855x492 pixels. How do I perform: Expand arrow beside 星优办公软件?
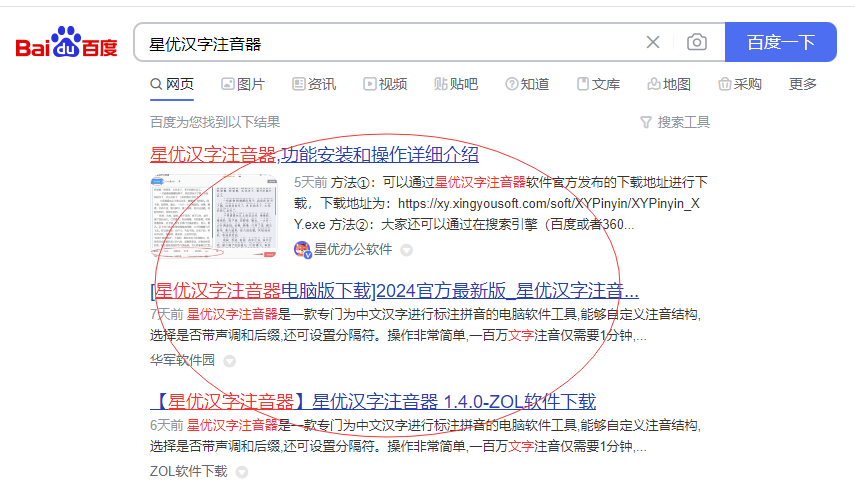[406, 250]
